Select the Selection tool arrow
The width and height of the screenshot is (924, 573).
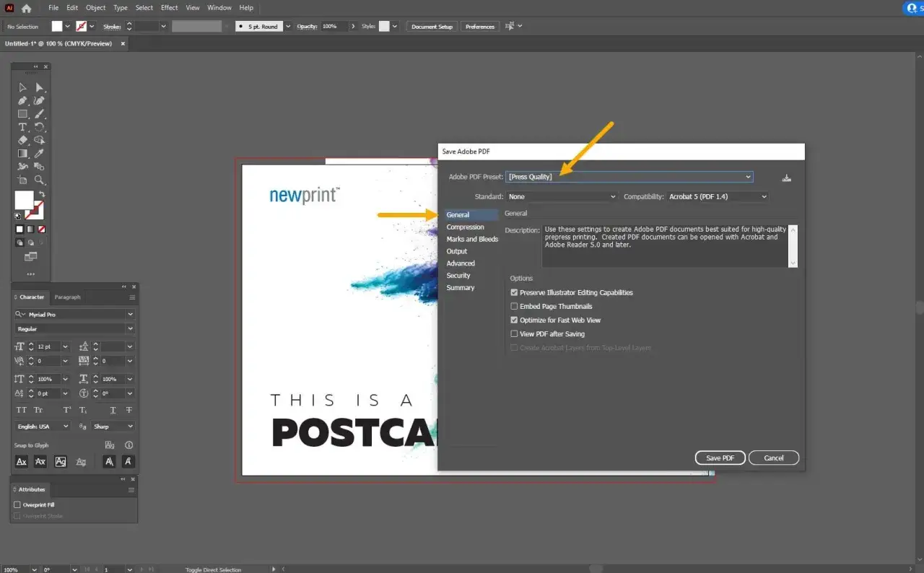22,87
